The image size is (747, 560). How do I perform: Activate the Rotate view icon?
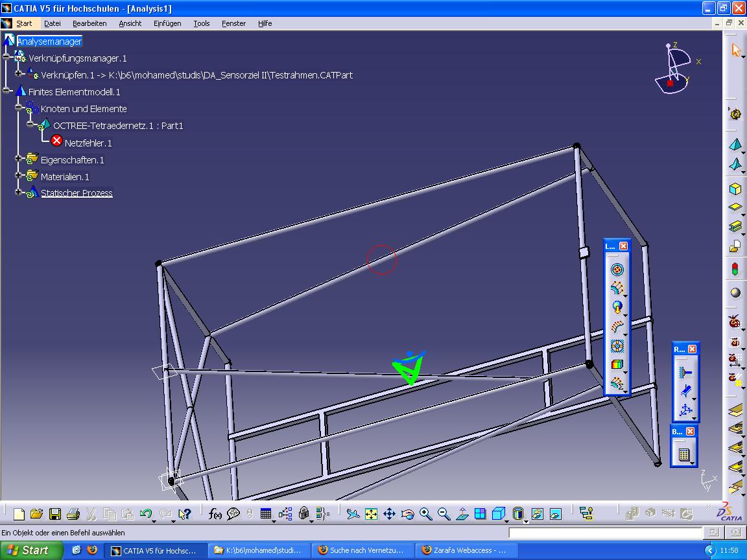click(407, 514)
